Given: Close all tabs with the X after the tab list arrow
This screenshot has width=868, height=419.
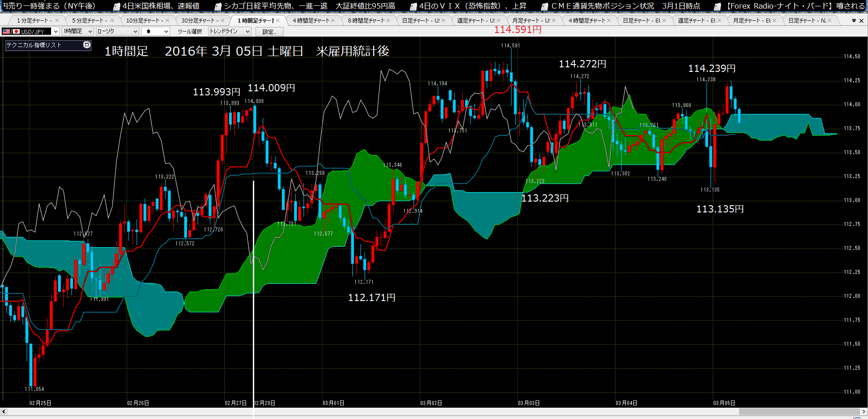Looking at the screenshot, I should coord(862,21).
